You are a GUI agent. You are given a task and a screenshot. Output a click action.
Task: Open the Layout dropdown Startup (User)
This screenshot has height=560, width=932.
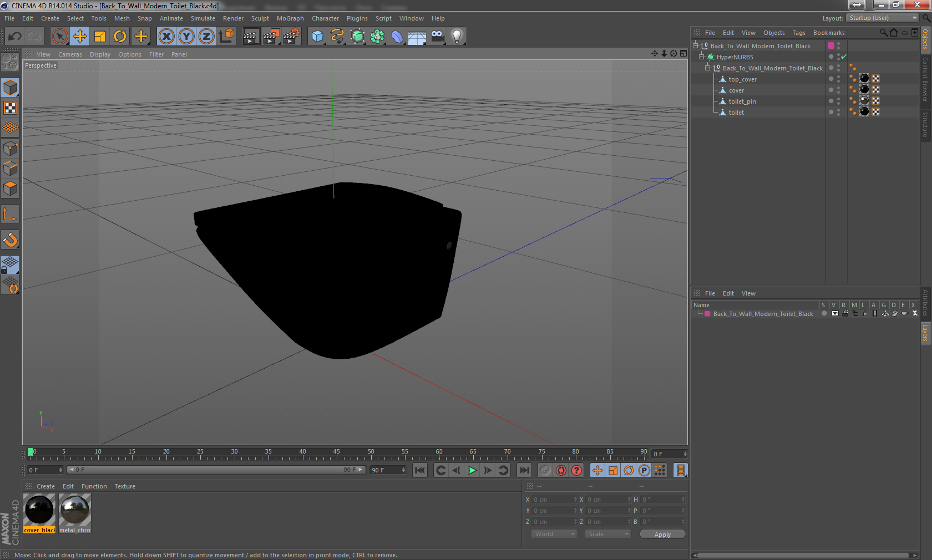point(883,18)
